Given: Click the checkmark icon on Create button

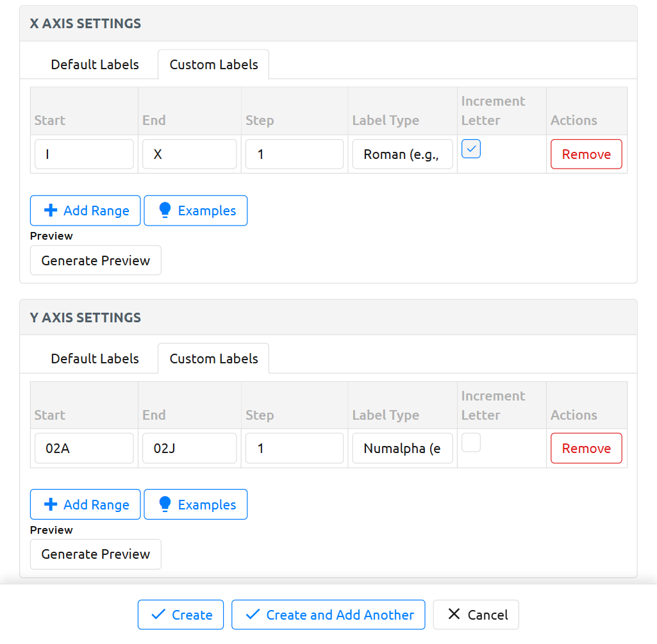Looking at the screenshot, I should pos(158,615).
